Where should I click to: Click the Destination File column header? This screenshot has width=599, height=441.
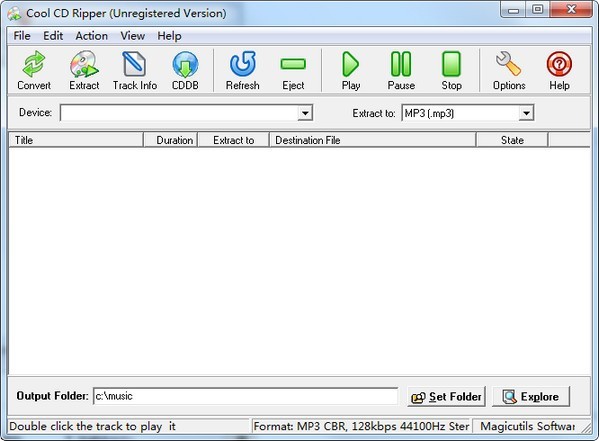click(x=372, y=140)
